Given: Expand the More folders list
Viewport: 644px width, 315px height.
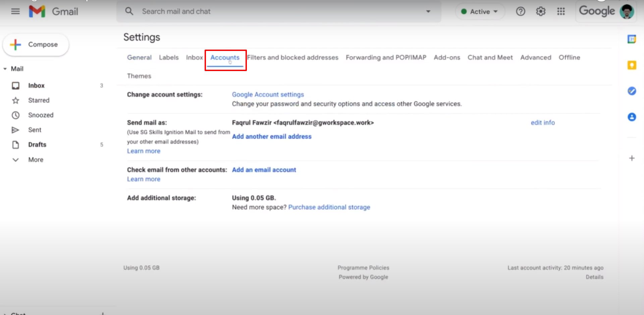Looking at the screenshot, I should (15, 160).
